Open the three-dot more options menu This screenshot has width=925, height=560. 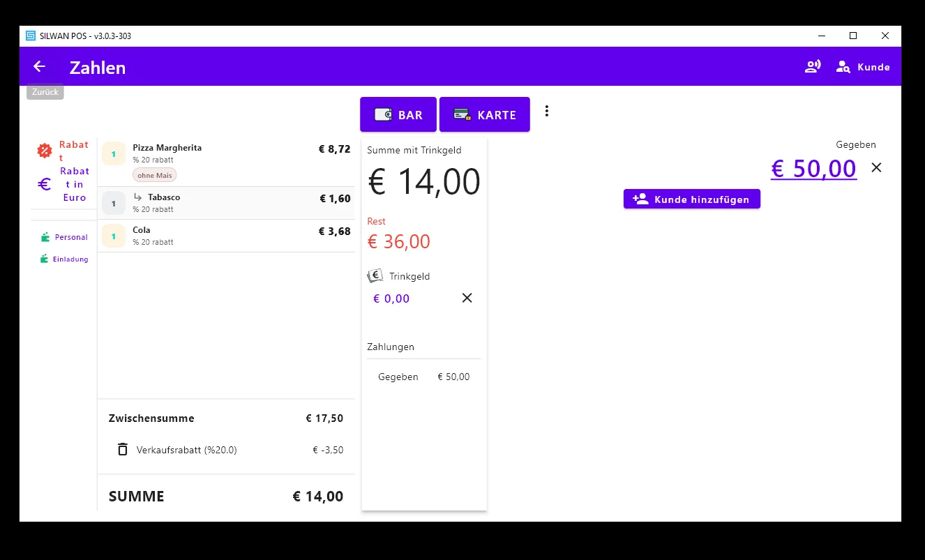tap(547, 111)
